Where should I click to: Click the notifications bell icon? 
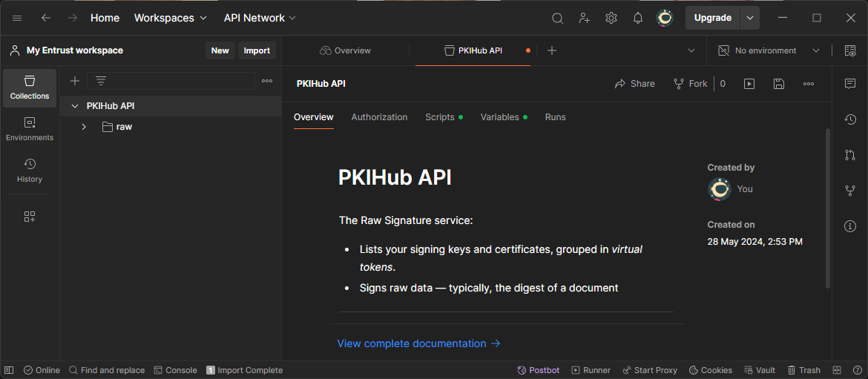click(x=637, y=18)
